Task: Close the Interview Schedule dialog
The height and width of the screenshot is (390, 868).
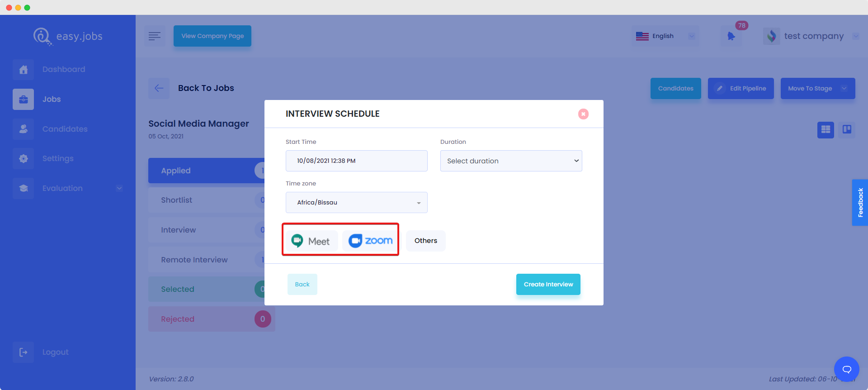Action: coord(583,114)
